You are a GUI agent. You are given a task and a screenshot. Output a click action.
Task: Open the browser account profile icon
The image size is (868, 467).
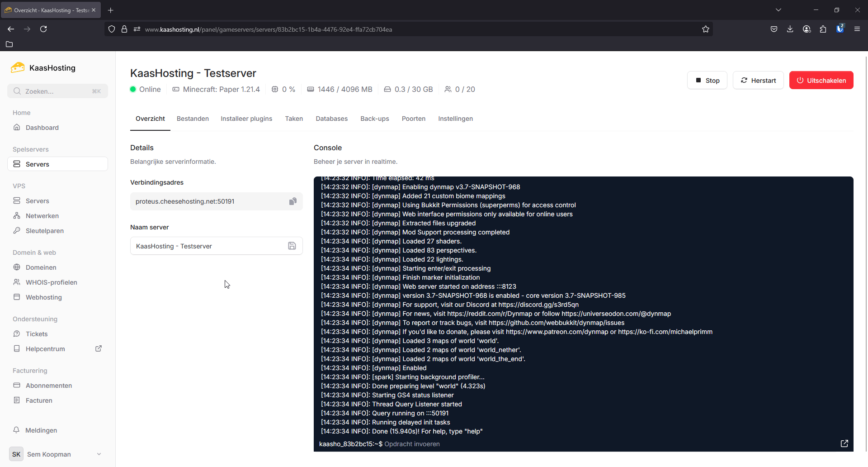tap(807, 29)
